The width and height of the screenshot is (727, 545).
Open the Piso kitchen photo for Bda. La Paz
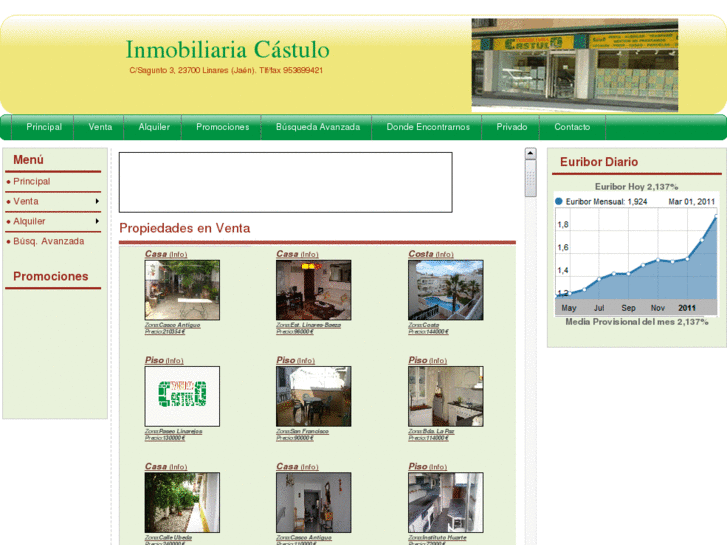[x=446, y=396]
